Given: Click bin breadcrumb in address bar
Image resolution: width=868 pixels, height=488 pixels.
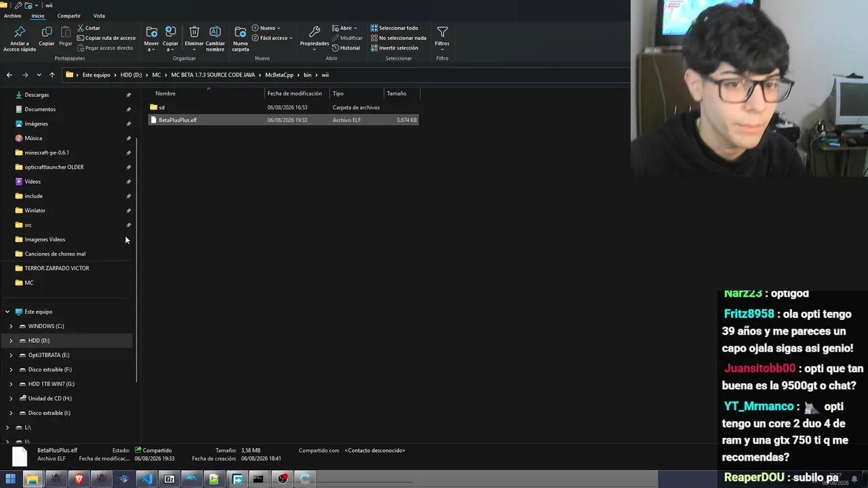Looking at the screenshot, I should (308, 75).
